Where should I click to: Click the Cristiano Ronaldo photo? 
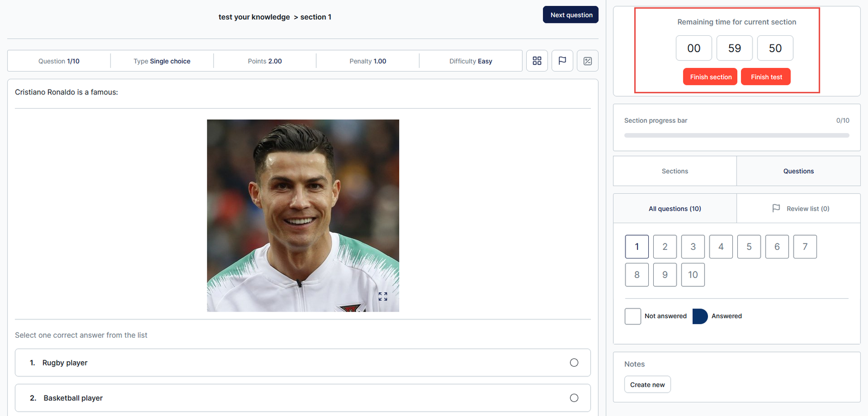(303, 216)
